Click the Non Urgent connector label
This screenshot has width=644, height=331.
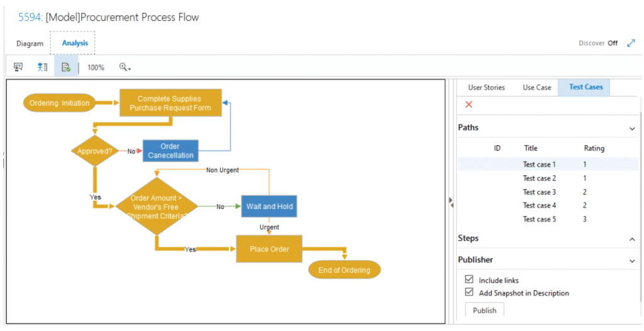(222, 170)
